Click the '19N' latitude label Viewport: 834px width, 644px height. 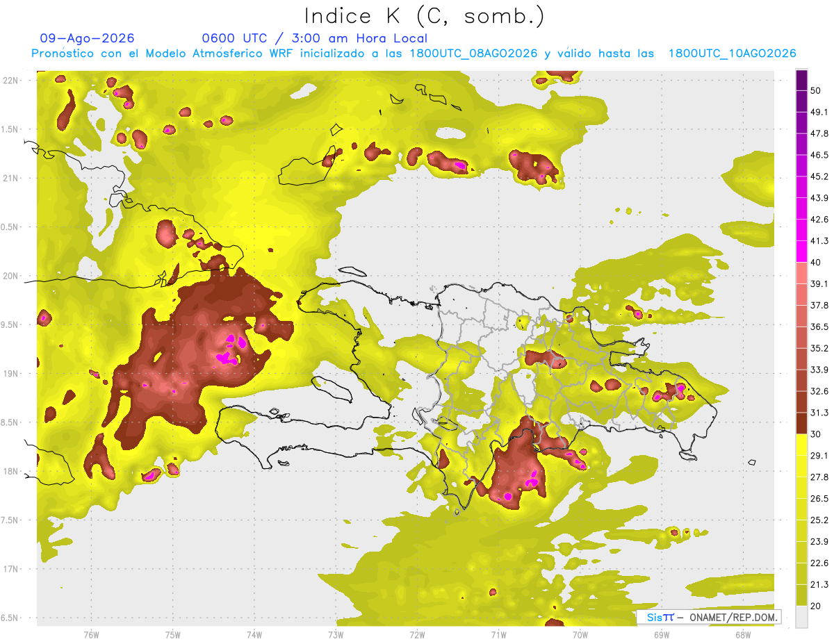[x=10, y=374]
